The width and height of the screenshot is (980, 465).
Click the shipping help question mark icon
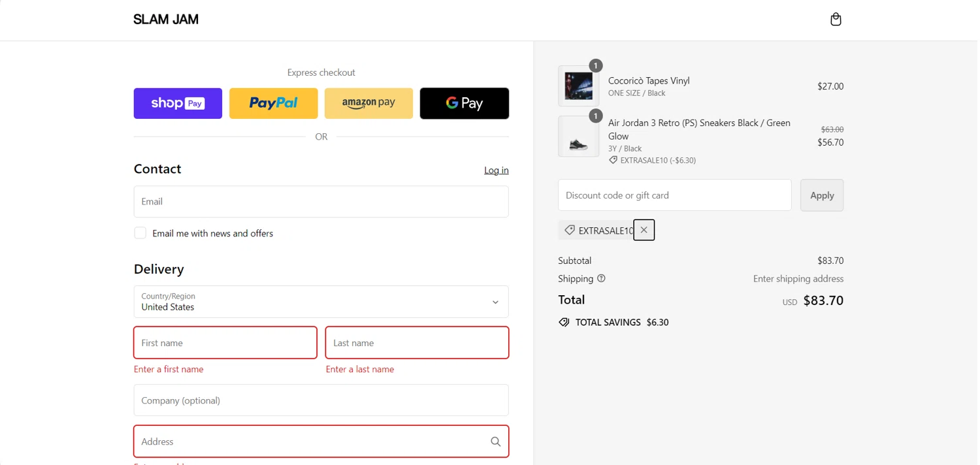[601, 278]
